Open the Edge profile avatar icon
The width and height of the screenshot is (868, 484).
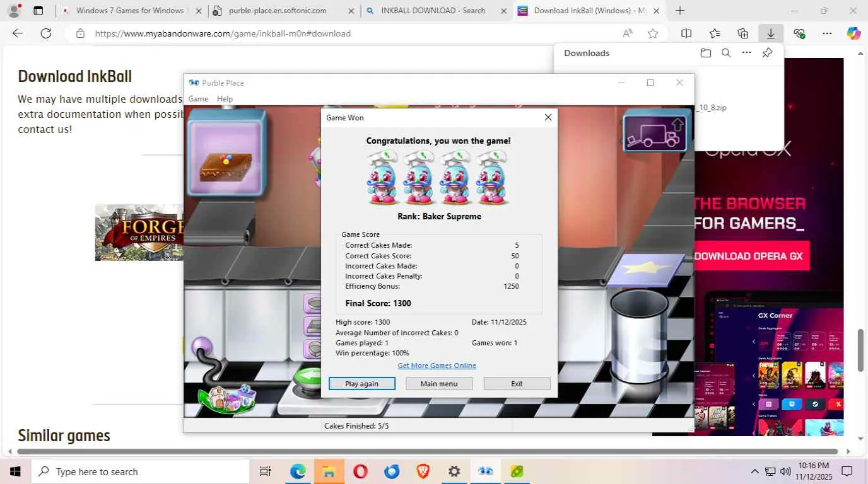coord(14,11)
